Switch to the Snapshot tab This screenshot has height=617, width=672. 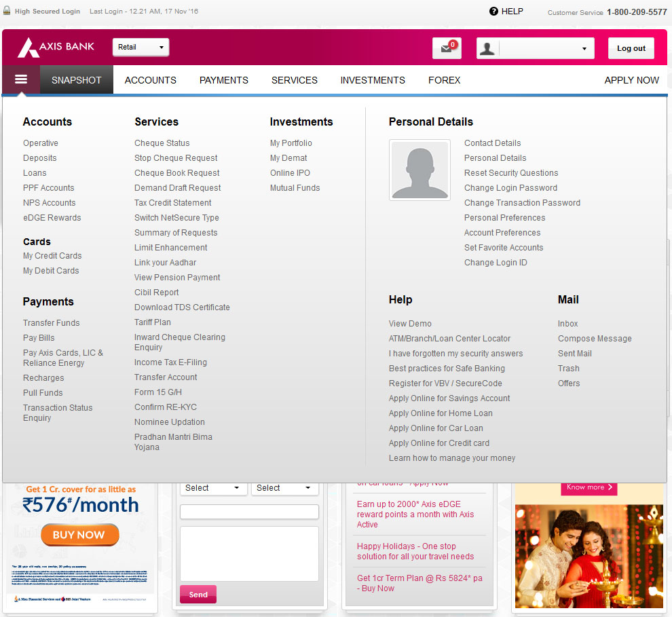click(77, 80)
